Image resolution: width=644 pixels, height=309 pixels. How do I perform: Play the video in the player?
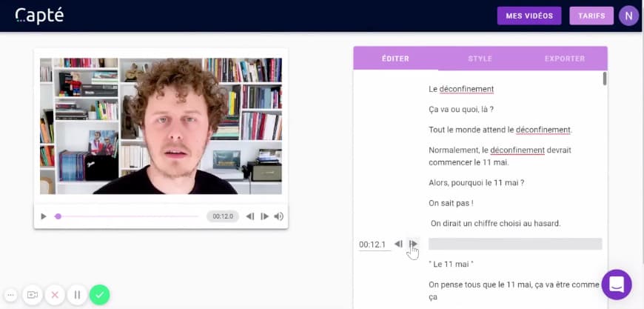pos(44,216)
